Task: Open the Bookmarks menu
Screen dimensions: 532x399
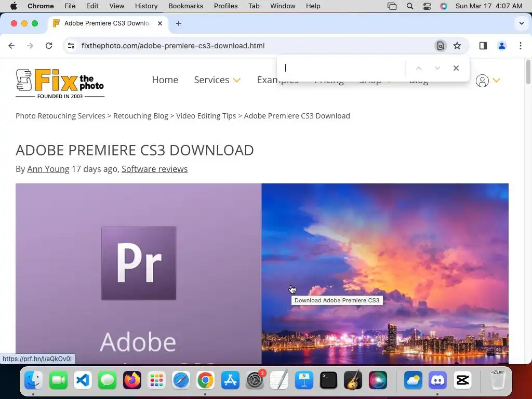Action: pyautogui.click(x=185, y=6)
